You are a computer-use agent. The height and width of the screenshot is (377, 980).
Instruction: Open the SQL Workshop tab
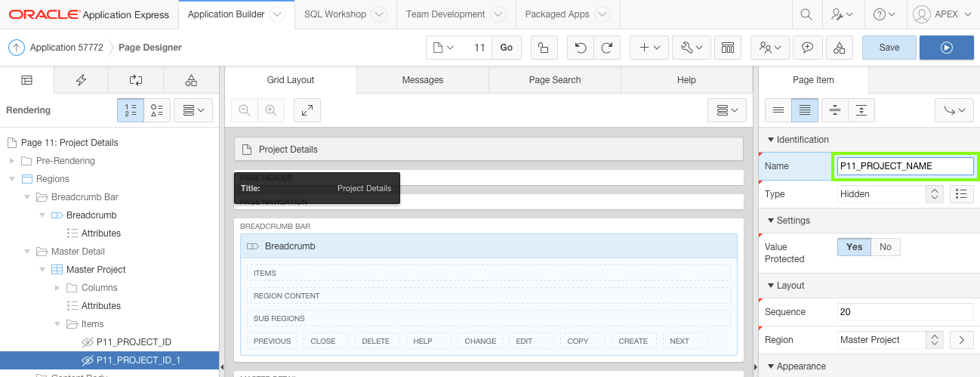point(334,14)
